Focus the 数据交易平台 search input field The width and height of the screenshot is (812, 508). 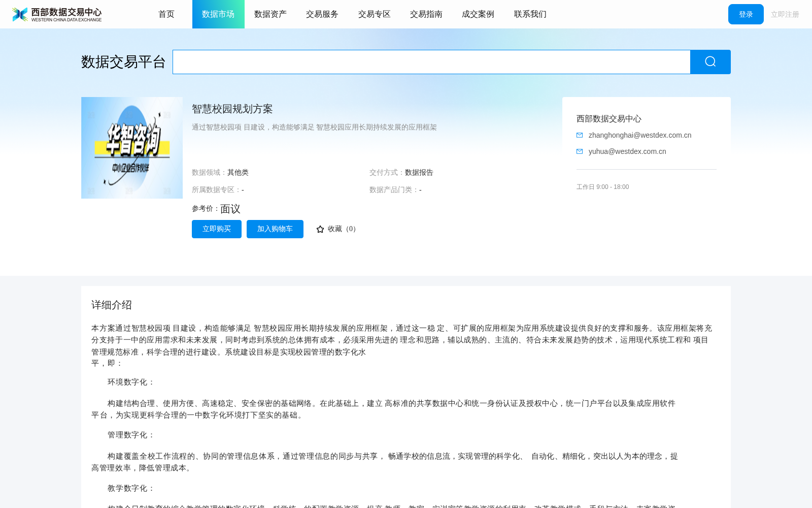tap(431, 62)
